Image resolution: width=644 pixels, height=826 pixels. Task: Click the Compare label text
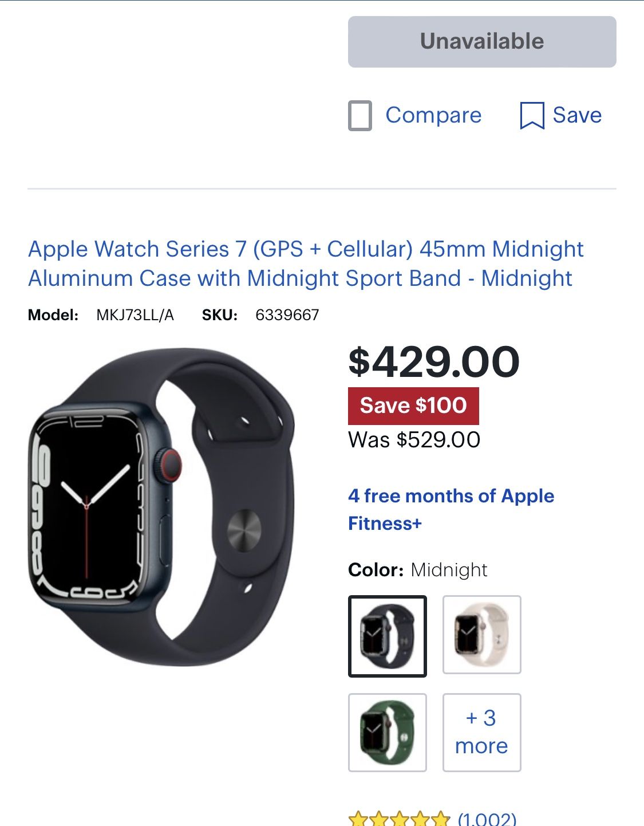tap(433, 115)
